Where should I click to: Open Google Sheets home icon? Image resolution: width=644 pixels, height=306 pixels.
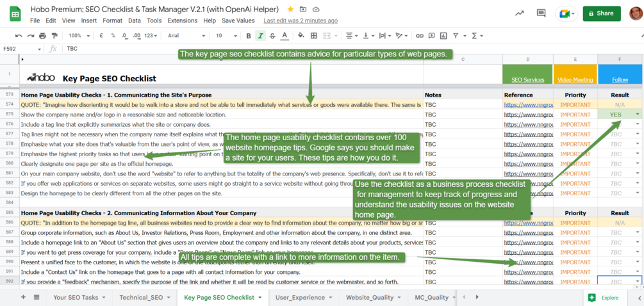pos(15,14)
